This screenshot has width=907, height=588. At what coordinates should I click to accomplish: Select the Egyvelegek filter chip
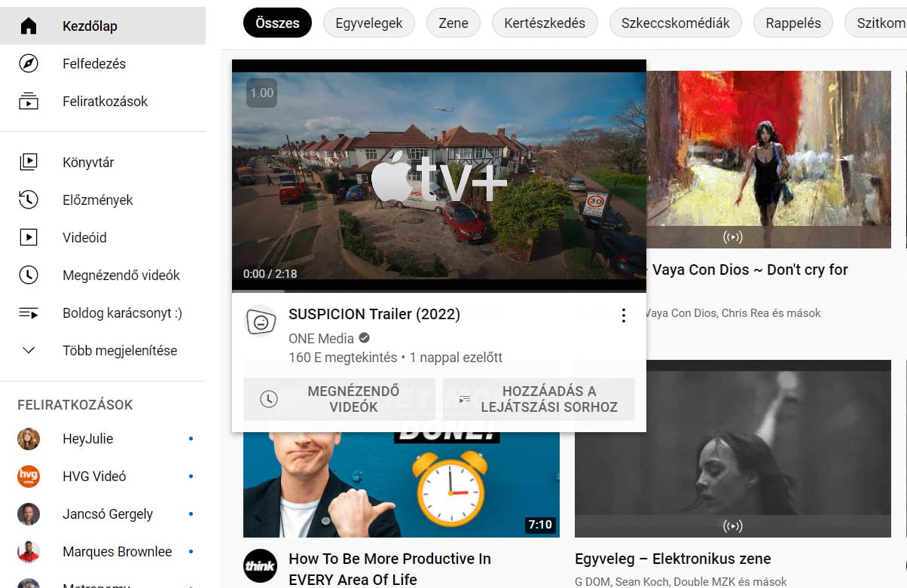368,23
